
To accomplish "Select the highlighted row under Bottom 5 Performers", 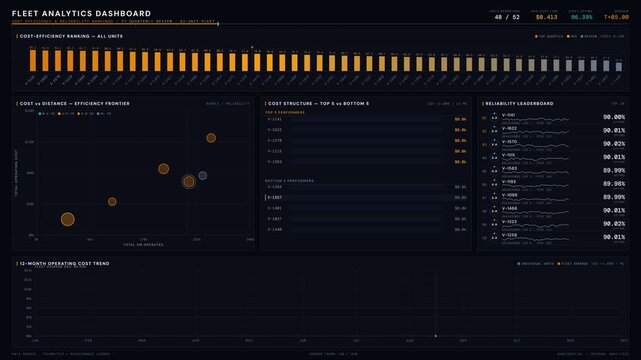I will (x=366, y=197).
